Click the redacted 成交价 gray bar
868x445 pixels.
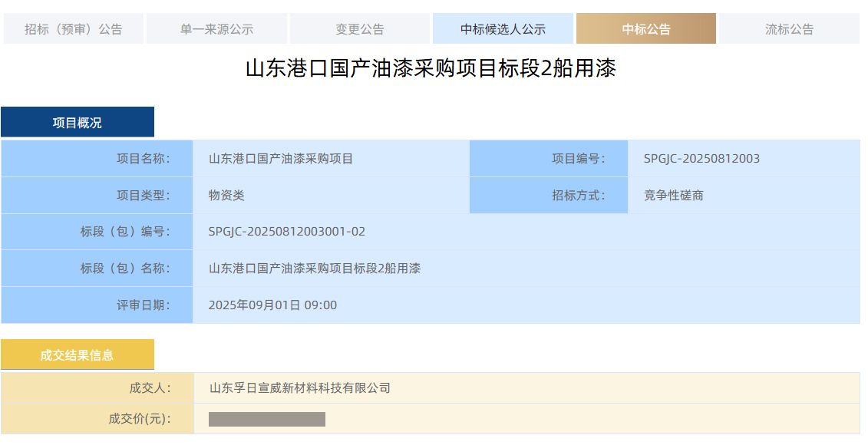(x=267, y=419)
